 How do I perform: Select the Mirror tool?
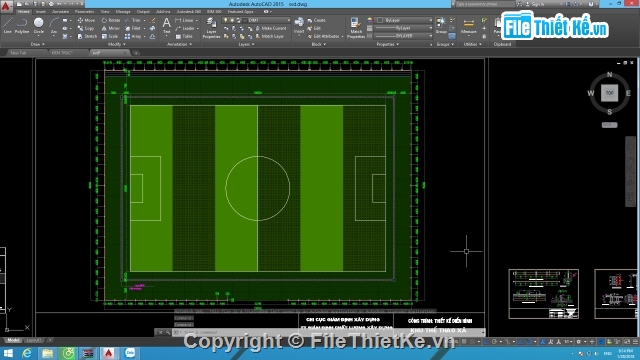(x=111, y=28)
